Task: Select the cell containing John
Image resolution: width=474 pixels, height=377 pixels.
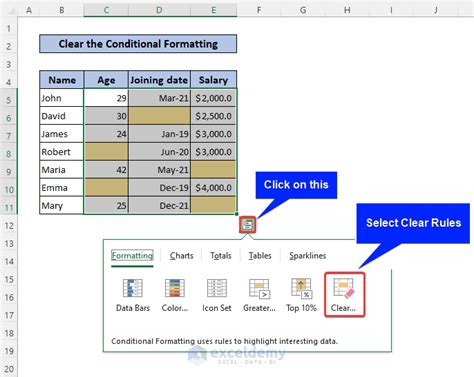Action: point(62,98)
